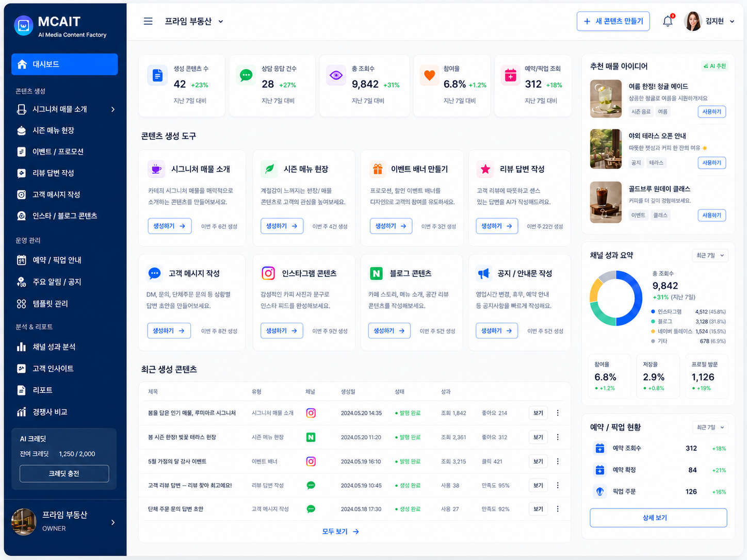This screenshot has height=560, width=747.
Task: Click chat channel icon in 고객 리뷰 답변 row
Action: pyautogui.click(x=311, y=485)
